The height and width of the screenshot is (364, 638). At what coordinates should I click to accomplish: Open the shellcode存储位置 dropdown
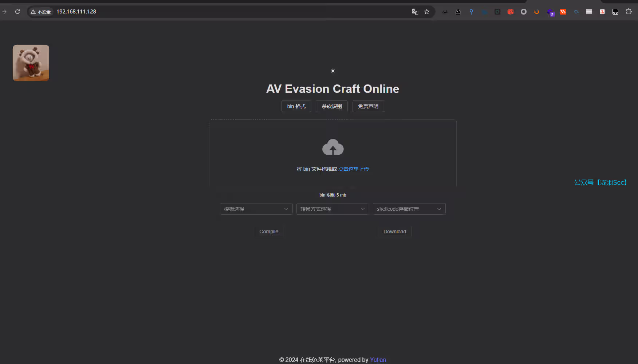pyautogui.click(x=409, y=209)
